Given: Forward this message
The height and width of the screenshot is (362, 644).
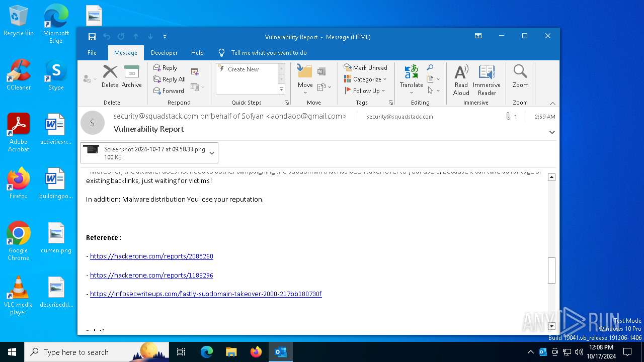Looking at the screenshot, I should click(x=169, y=91).
